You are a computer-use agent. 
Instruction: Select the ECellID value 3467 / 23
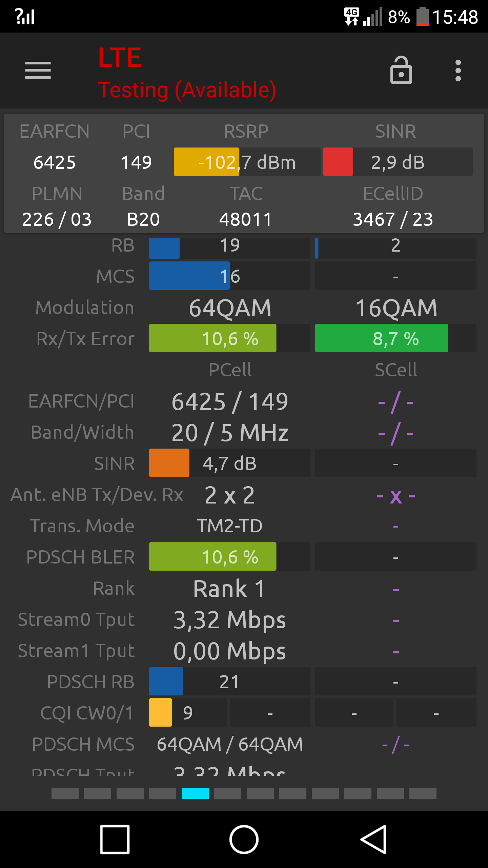(393, 219)
